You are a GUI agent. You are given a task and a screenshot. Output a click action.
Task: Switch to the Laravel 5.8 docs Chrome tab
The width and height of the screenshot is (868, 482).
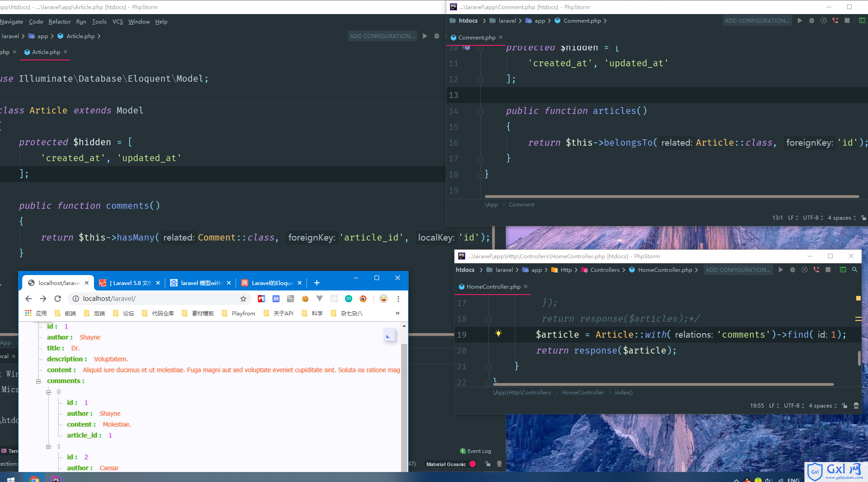coord(129,283)
